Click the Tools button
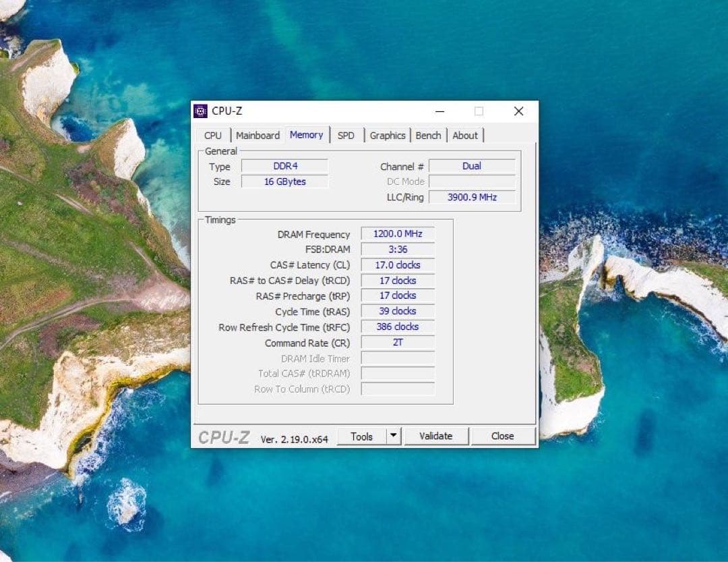The width and height of the screenshot is (728, 562). coord(362,437)
